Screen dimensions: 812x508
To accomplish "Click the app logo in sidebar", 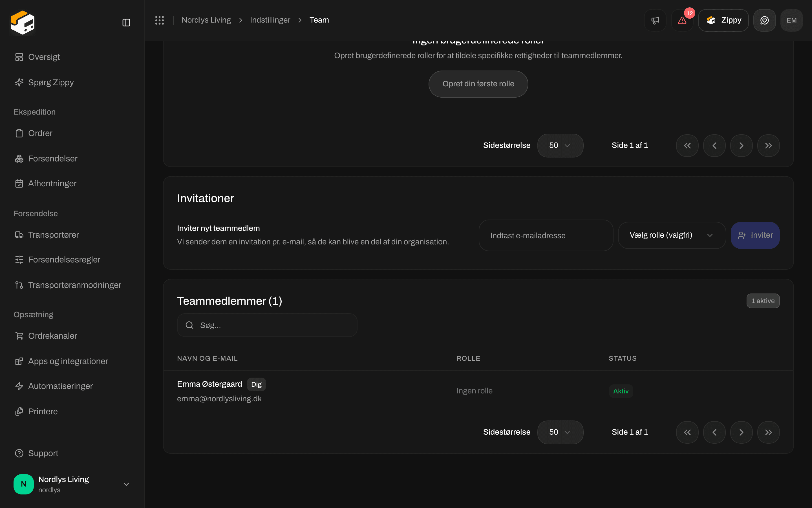I will (x=23, y=23).
